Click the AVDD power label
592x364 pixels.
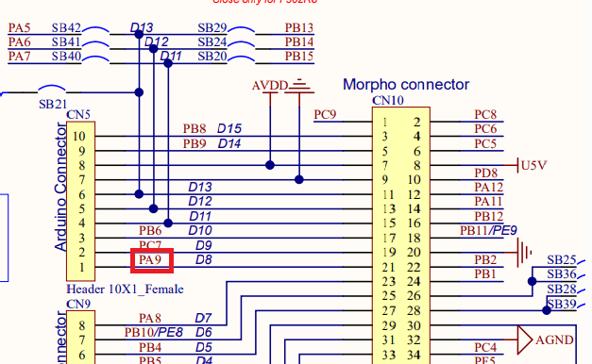(x=270, y=86)
